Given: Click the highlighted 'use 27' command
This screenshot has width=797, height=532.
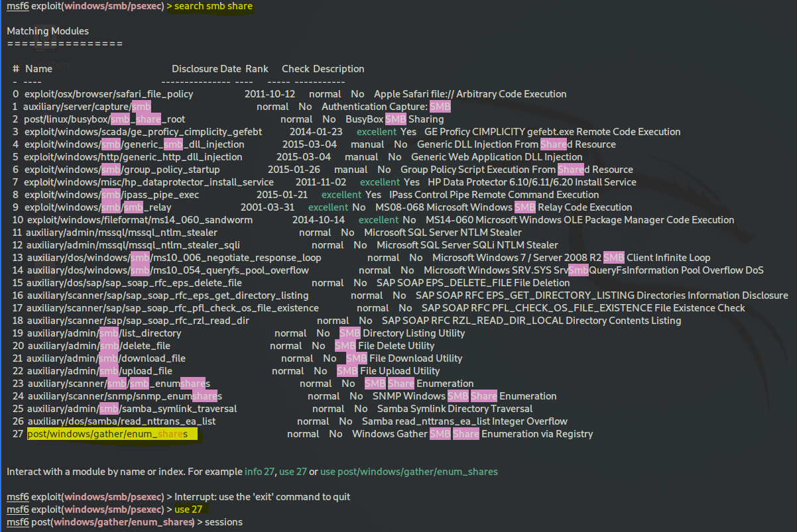Looking at the screenshot, I should [x=188, y=509].
